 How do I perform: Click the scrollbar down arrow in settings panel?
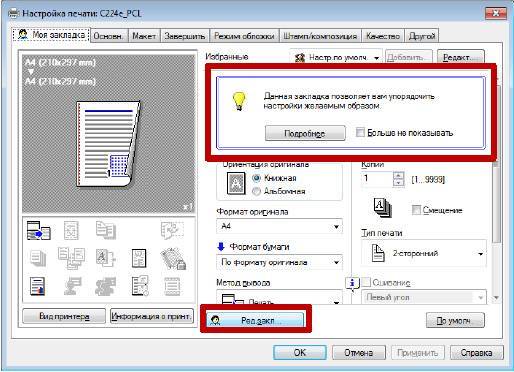pos(496,298)
